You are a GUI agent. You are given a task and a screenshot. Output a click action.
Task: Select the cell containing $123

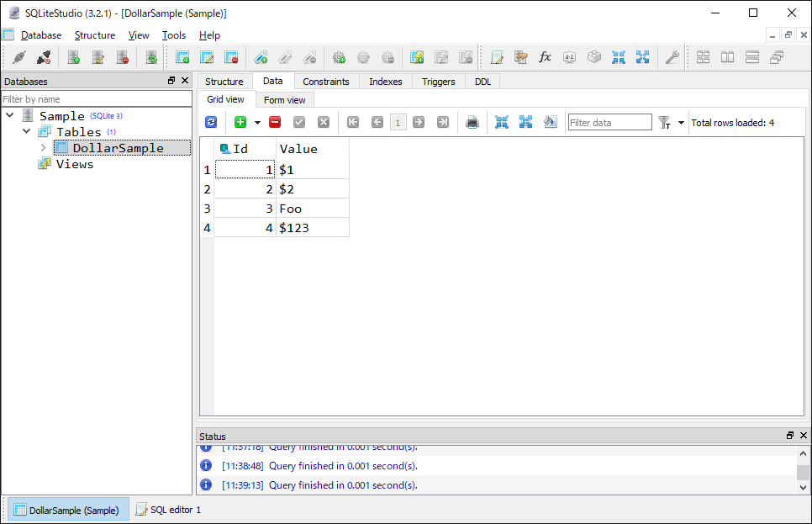[313, 228]
